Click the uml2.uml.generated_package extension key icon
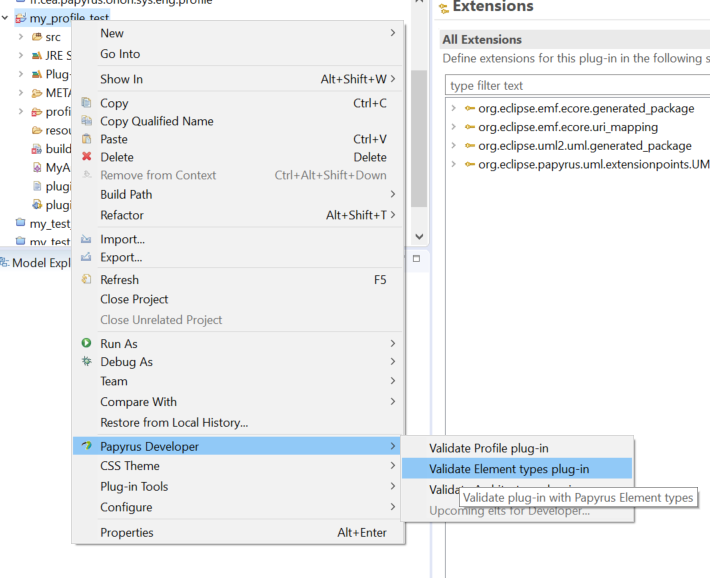The width and height of the screenshot is (710, 578). (470, 145)
